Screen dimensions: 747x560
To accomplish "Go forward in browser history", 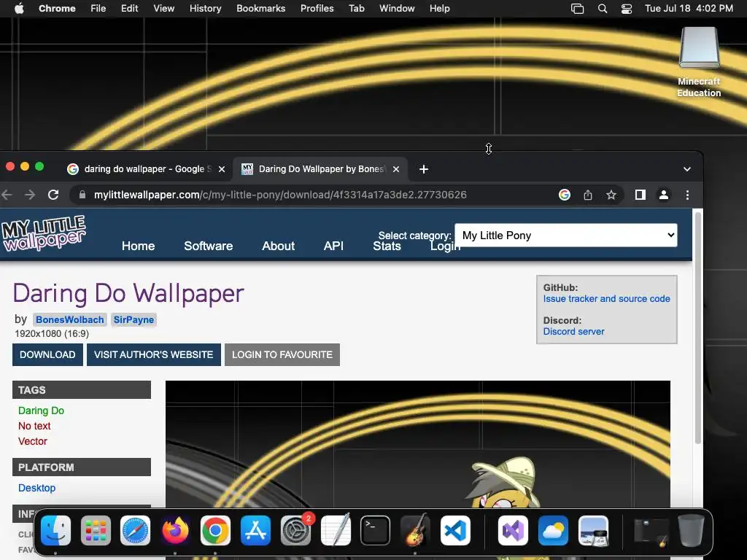I will pos(29,195).
